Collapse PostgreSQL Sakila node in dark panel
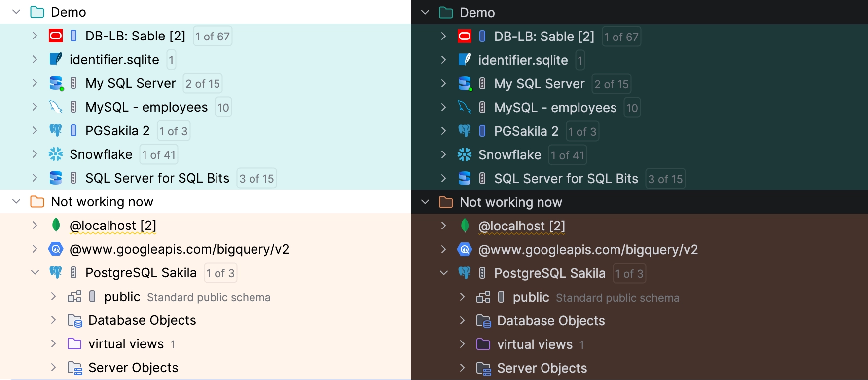This screenshot has width=868, height=380. click(444, 273)
